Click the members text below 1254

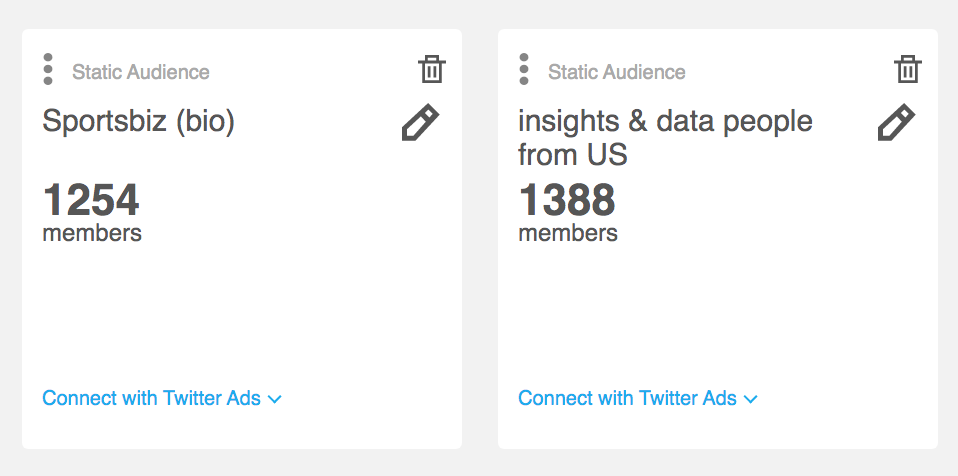click(x=92, y=233)
